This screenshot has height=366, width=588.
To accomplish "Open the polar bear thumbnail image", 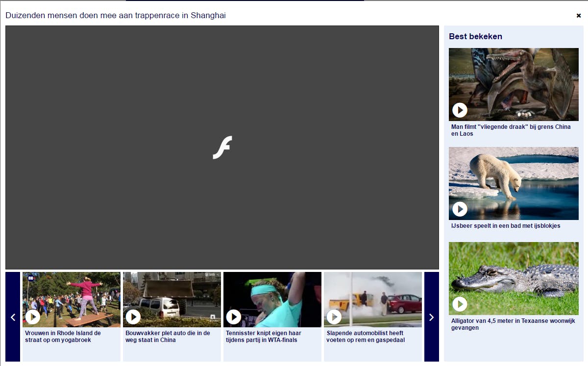I will [514, 183].
